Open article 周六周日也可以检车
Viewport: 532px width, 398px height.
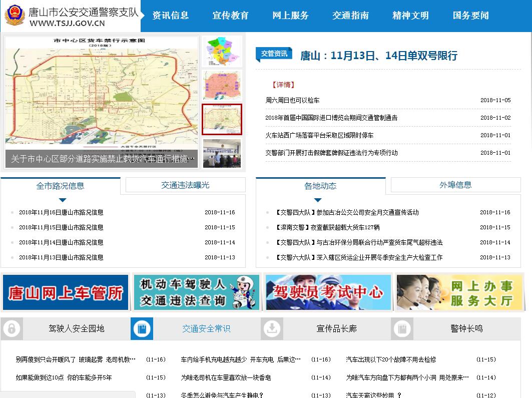coord(292,100)
